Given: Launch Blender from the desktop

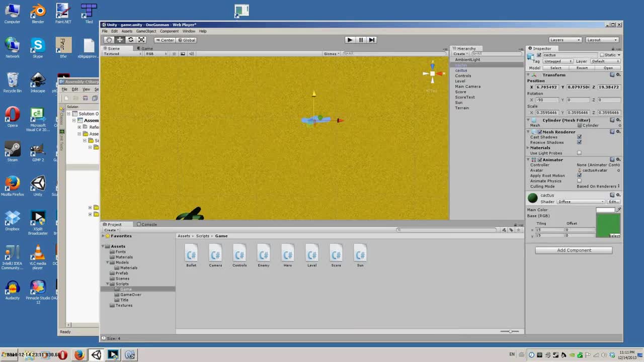Looking at the screenshot, I should 38,14.
